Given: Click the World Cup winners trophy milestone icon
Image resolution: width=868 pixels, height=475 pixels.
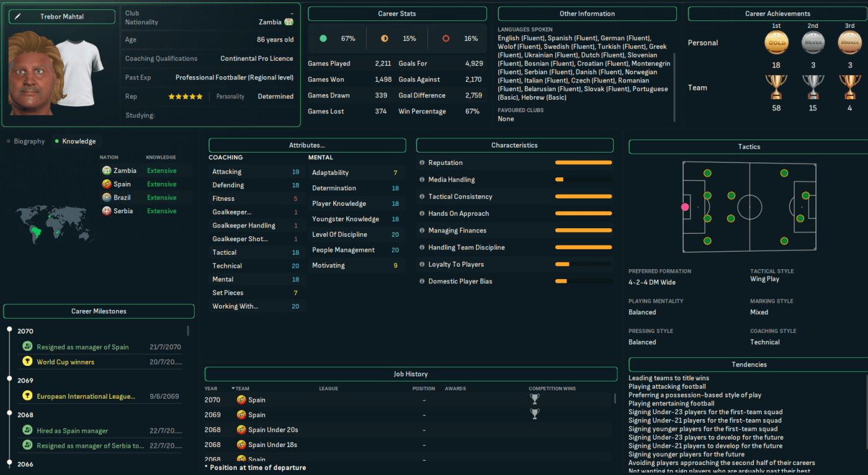Looking at the screenshot, I should pos(27,362).
